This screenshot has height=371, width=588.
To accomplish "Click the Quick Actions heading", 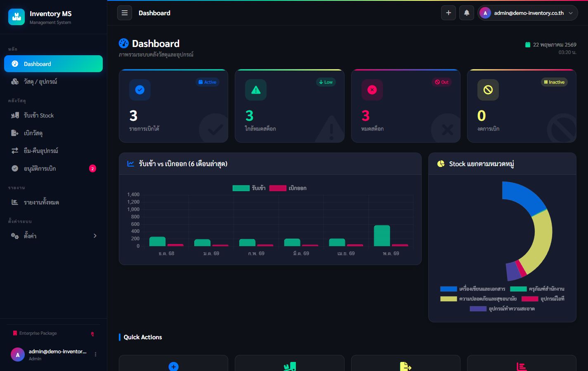I will [143, 337].
